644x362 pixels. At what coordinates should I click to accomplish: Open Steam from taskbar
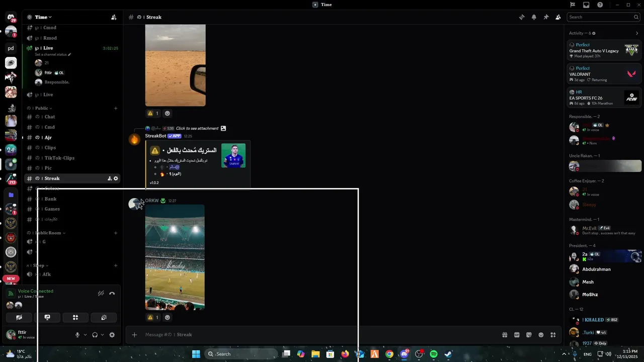click(448, 354)
